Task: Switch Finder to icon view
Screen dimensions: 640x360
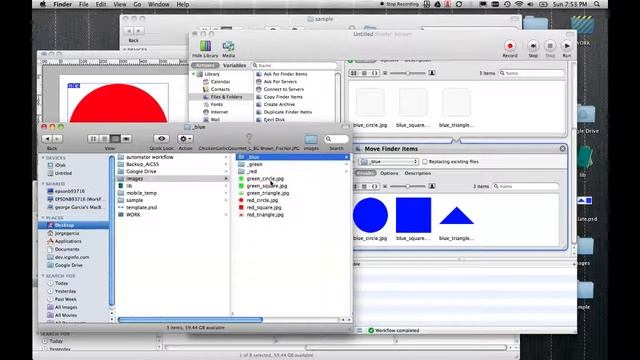Action: [93, 139]
